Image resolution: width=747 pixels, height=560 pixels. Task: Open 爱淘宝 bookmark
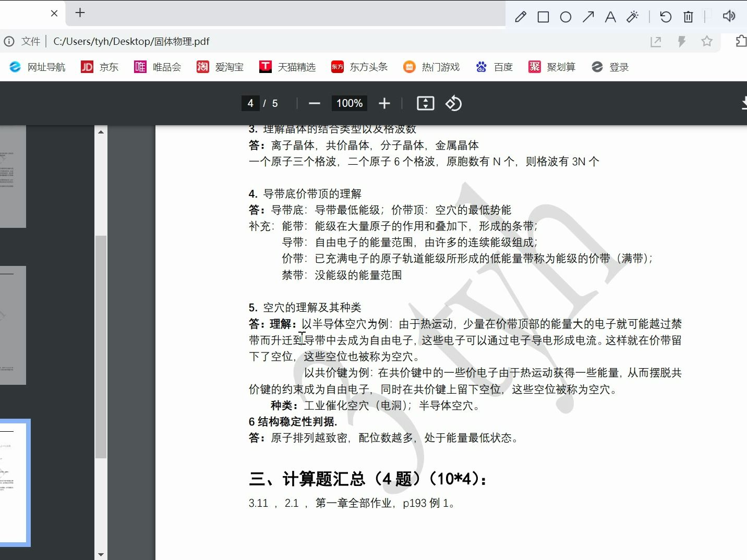point(220,67)
